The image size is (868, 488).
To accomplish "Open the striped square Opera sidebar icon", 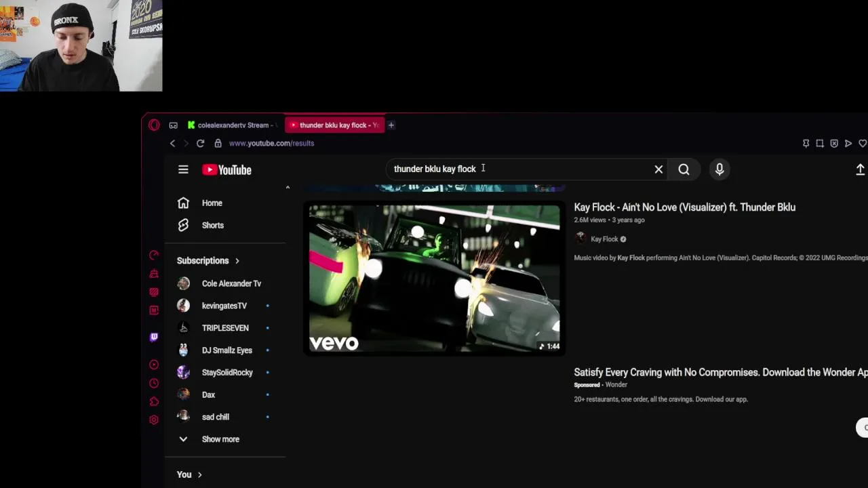I will point(154,291).
